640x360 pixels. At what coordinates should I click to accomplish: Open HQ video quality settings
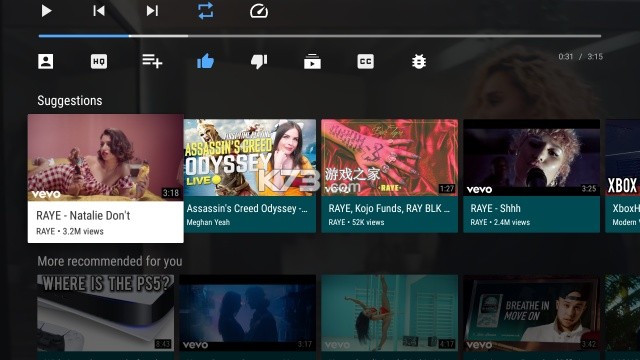tap(99, 62)
